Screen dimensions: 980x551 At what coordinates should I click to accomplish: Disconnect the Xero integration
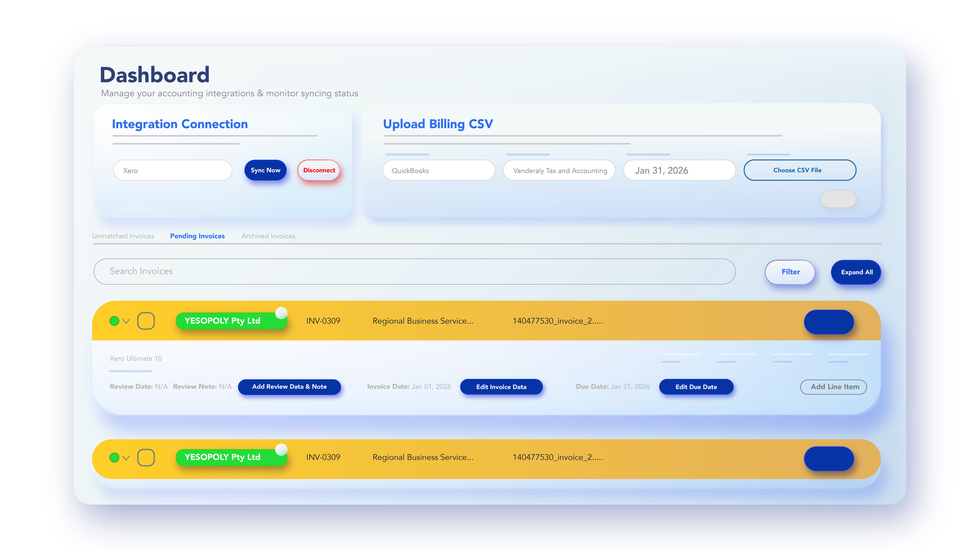click(319, 170)
